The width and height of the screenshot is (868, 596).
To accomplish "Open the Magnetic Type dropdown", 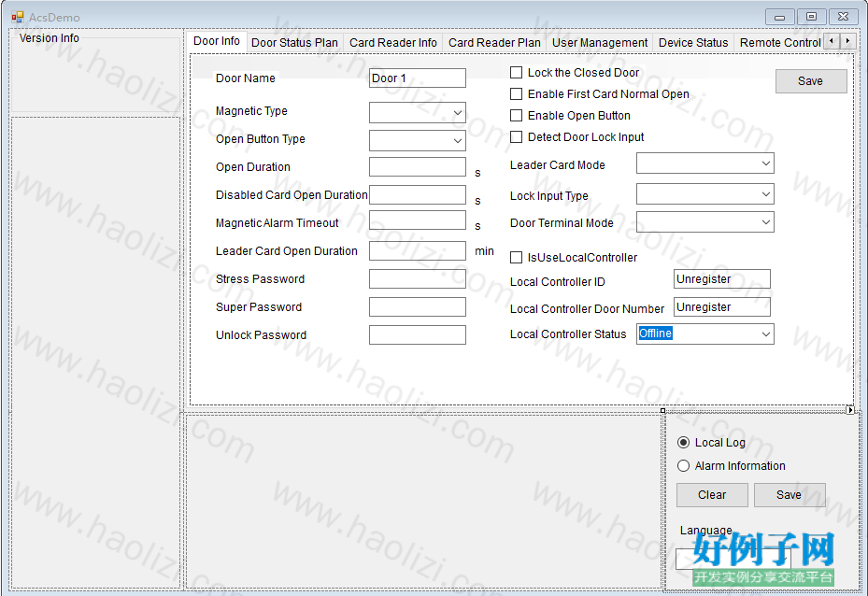I will pos(418,112).
